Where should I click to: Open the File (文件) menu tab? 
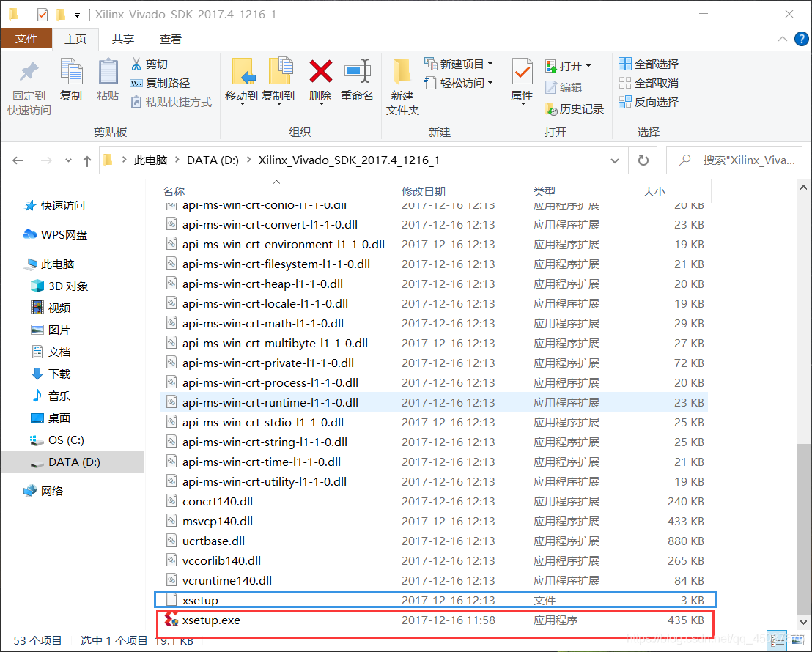click(26, 39)
